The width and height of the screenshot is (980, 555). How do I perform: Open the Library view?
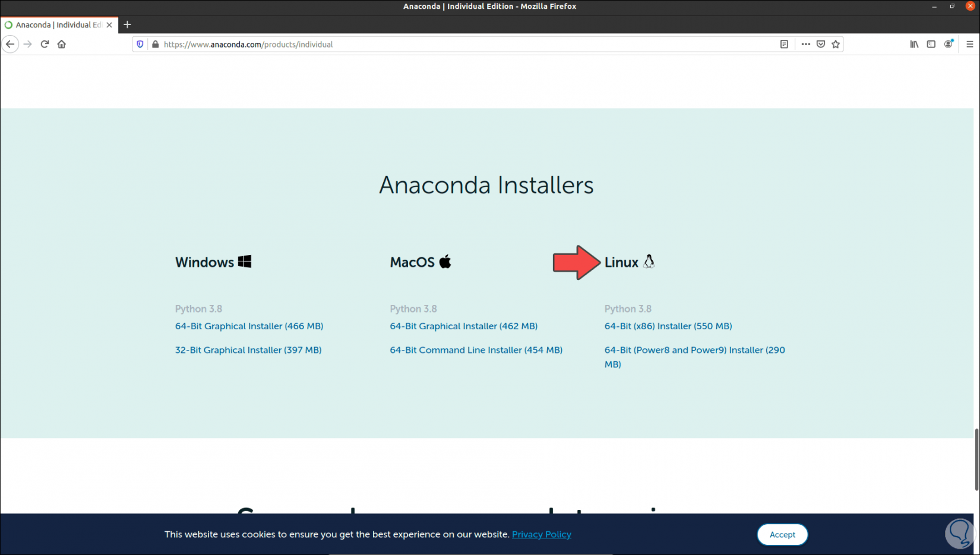point(914,44)
